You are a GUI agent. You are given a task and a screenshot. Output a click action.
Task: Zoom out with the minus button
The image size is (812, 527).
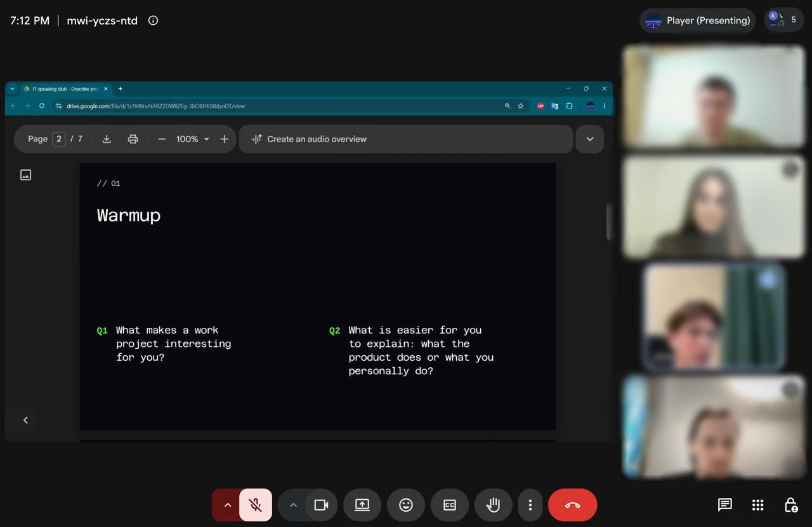pyautogui.click(x=162, y=139)
